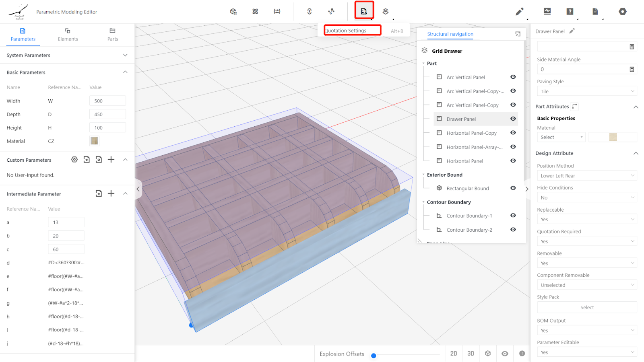This screenshot has width=644, height=362.
Task: Open the Position Method dropdown
Action: 586,176
